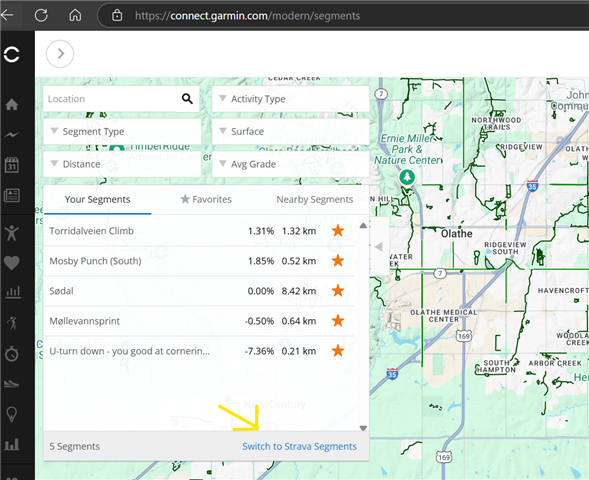
Task: Open the U-turn down segment row
Action: pos(199,351)
